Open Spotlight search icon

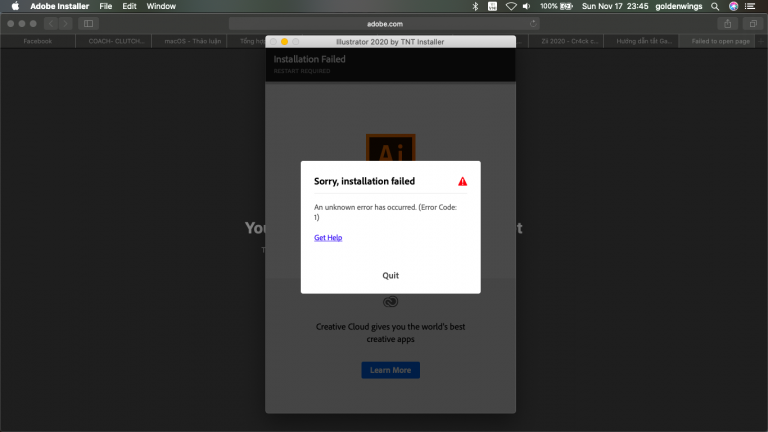click(715, 6)
